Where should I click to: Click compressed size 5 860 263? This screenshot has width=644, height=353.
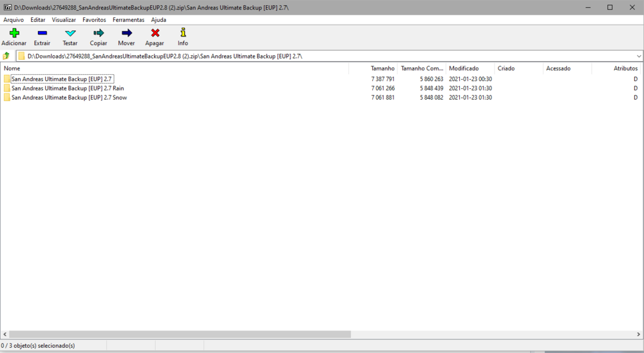coord(431,79)
